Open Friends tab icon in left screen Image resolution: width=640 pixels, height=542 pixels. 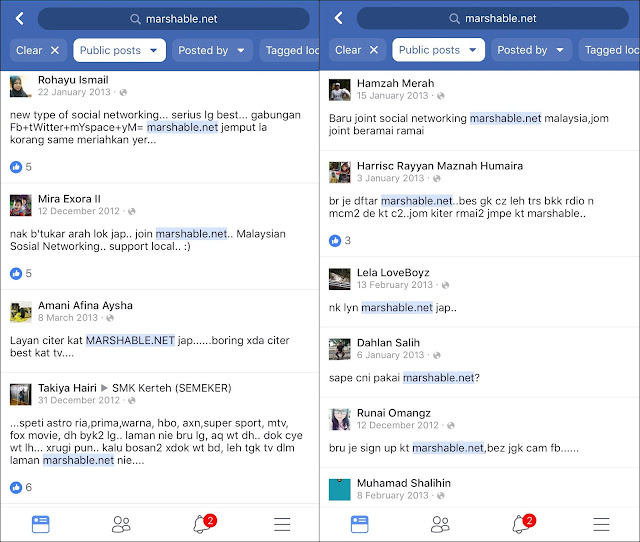pos(121,524)
